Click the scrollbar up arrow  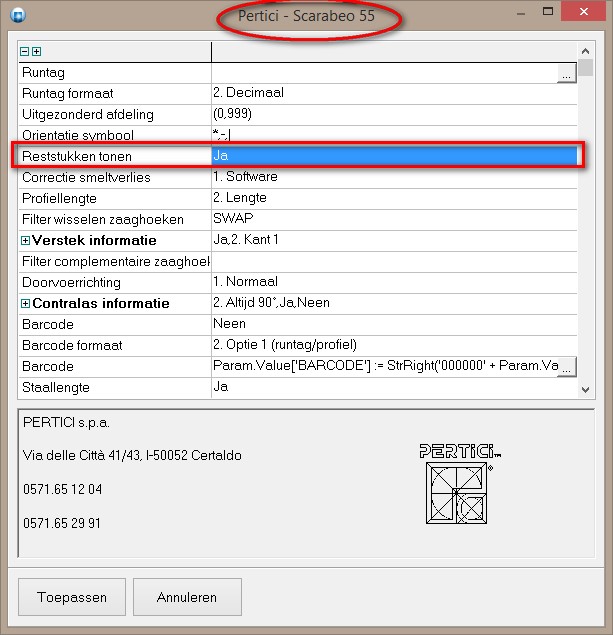(585, 51)
